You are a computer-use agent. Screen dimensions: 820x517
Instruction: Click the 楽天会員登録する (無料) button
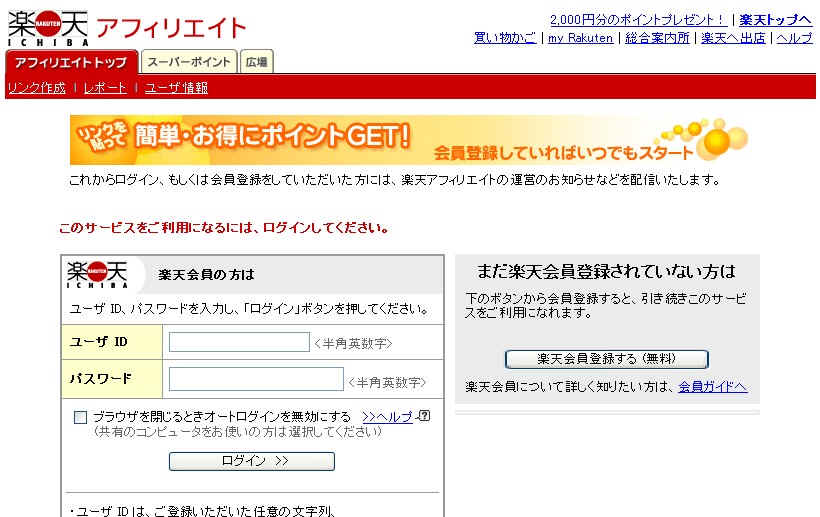click(x=607, y=359)
